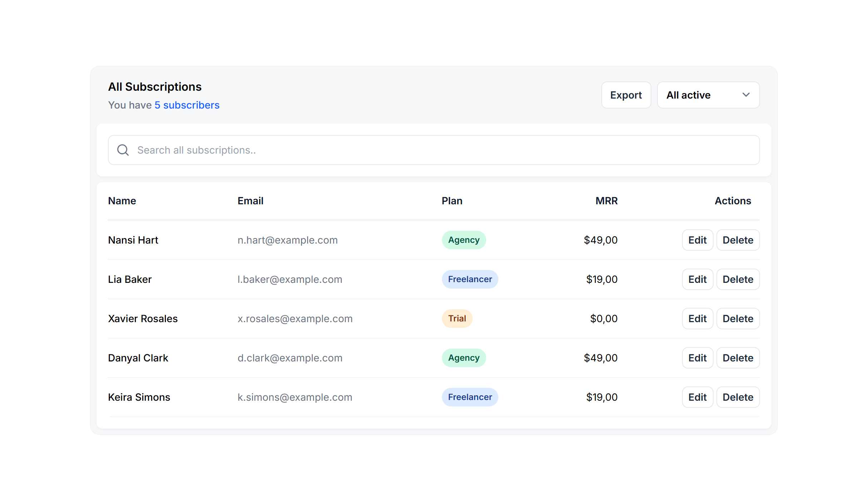
Task: Click Xavier Rosales' Trial plan badge
Action: pos(457,319)
